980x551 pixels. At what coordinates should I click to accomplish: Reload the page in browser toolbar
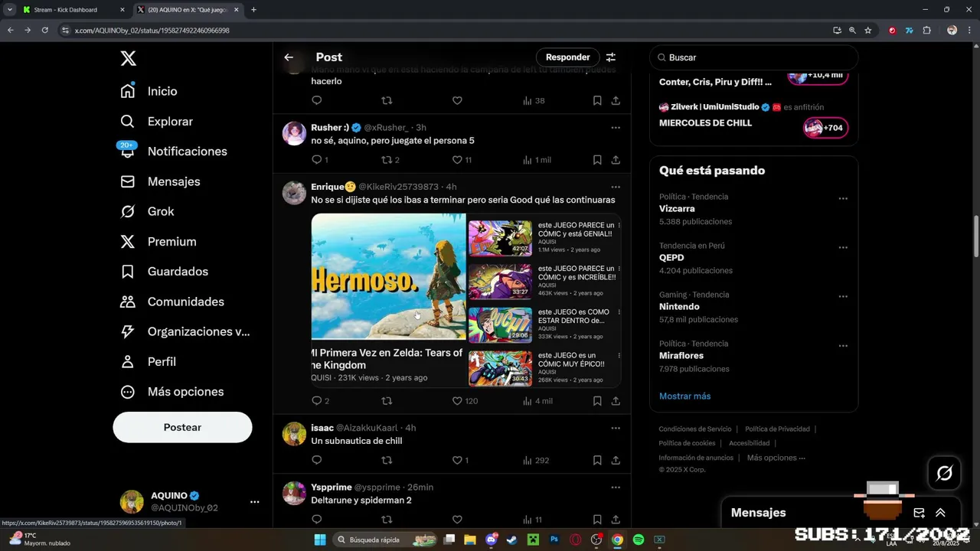pyautogui.click(x=44, y=31)
